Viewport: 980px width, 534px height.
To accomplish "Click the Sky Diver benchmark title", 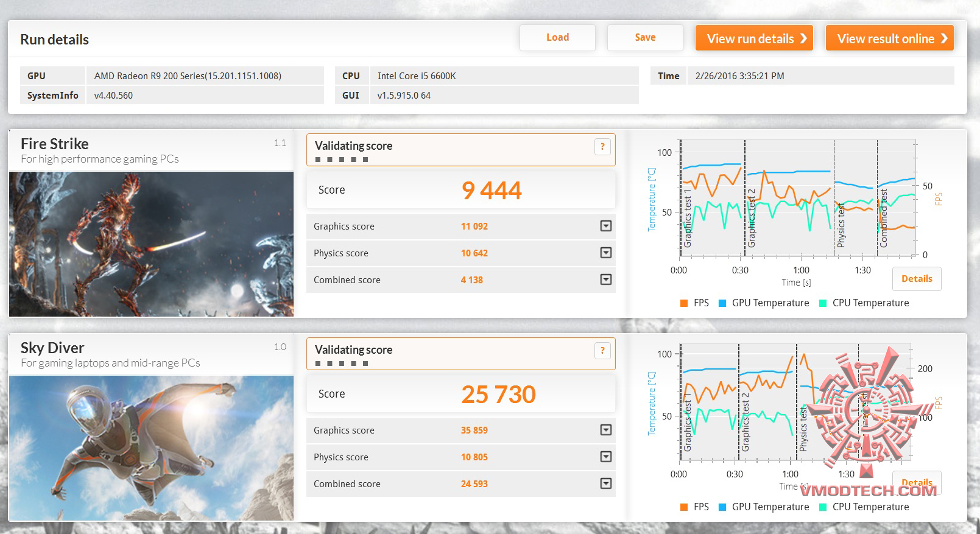I will pos(52,348).
